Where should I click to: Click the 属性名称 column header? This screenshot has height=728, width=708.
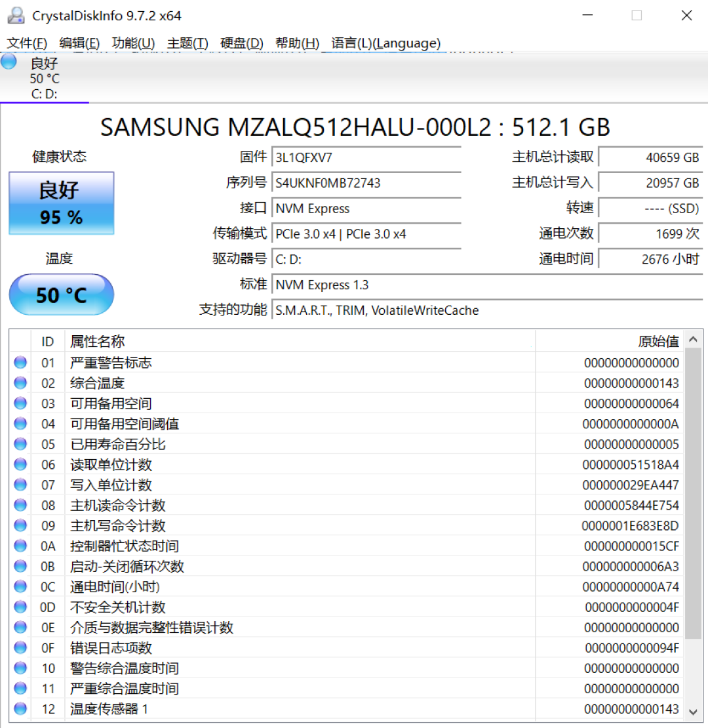[300, 342]
